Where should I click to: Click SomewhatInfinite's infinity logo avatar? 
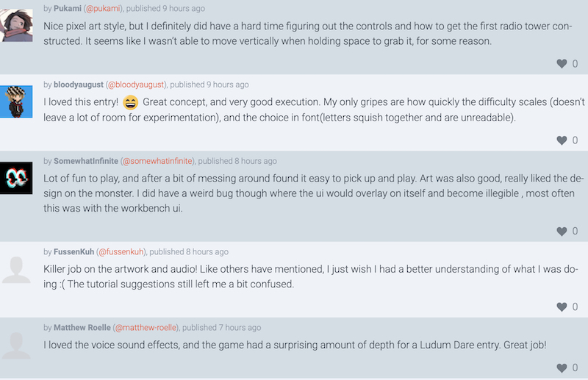(x=16, y=178)
